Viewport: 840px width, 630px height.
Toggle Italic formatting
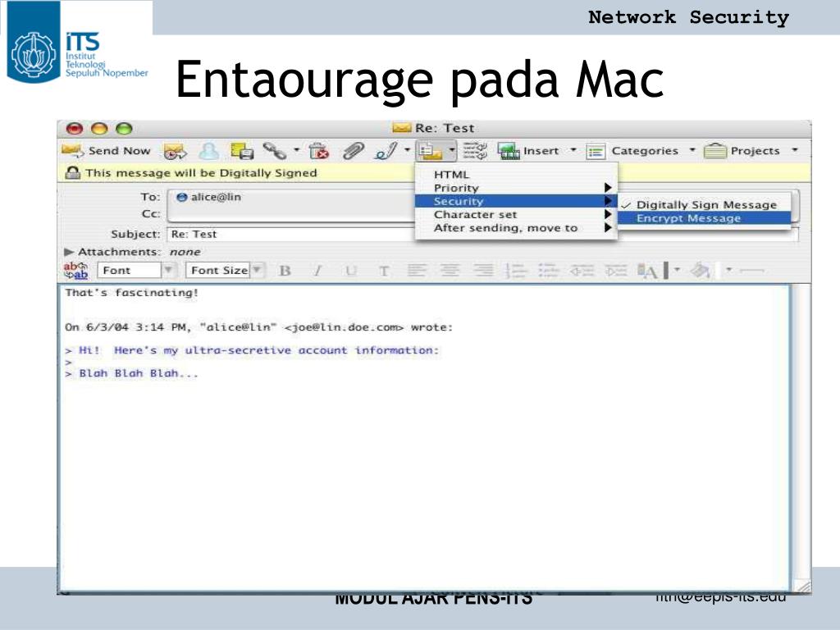tap(317, 271)
